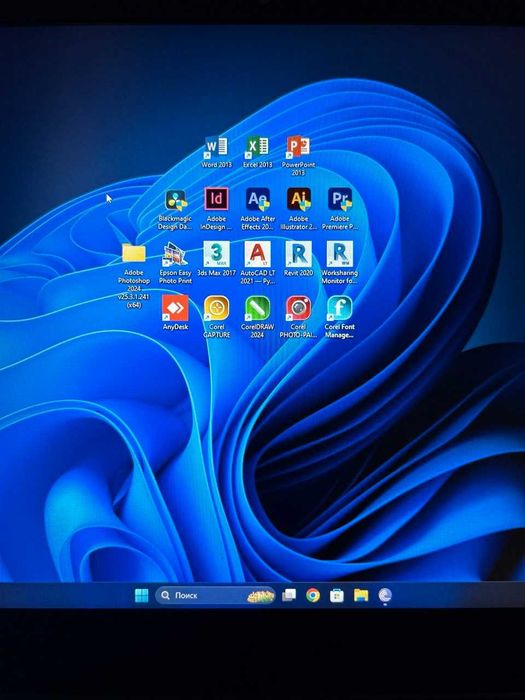Open the Windows Start menu
This screenshot has height=700, width=525.
pyautogui.click(x=142, y=595)
